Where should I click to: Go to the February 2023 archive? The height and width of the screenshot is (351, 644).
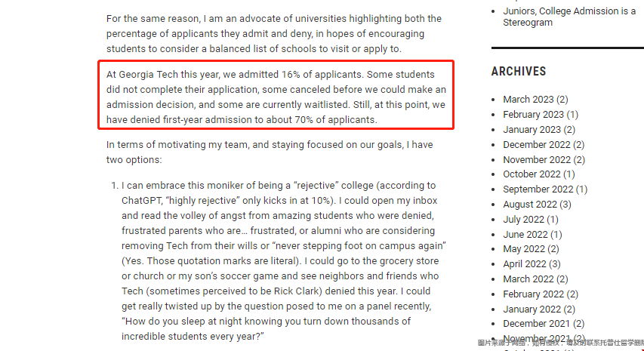coord(533,115)
